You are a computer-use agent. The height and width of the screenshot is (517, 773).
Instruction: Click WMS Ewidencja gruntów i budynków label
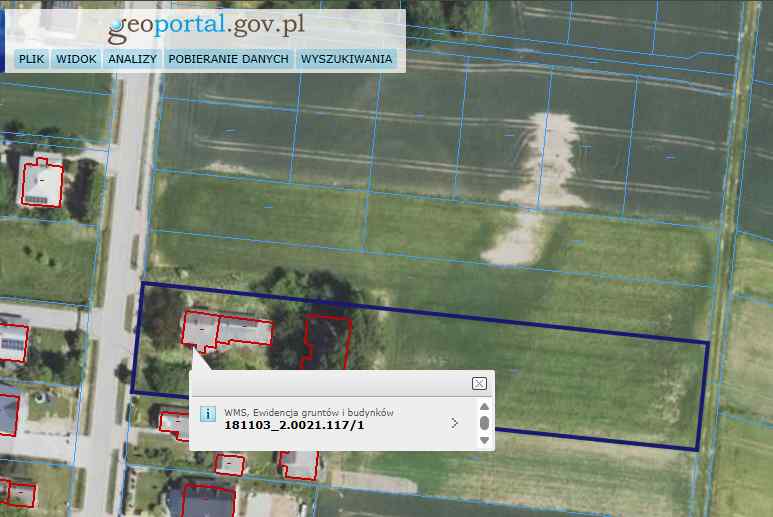(x=309, y=411)
